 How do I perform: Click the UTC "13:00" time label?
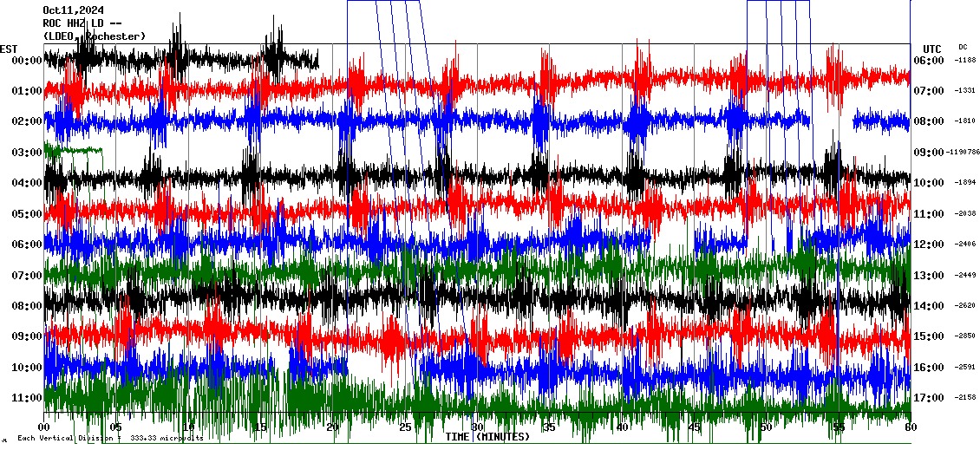929,275
